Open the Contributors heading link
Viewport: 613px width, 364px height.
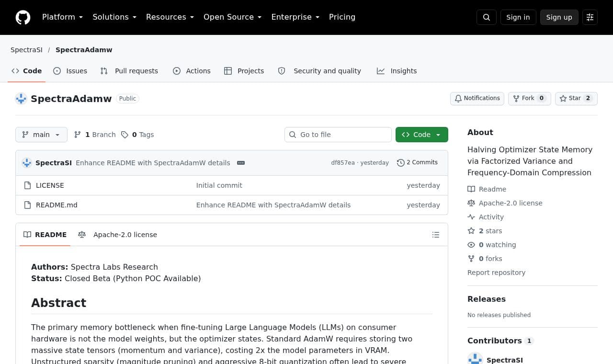(500, 341)
